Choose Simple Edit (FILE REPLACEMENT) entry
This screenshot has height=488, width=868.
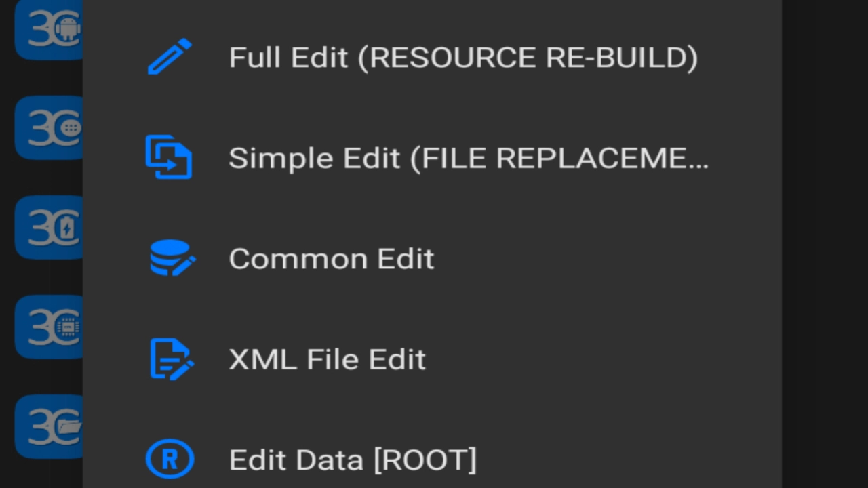(x=468, y=158)
